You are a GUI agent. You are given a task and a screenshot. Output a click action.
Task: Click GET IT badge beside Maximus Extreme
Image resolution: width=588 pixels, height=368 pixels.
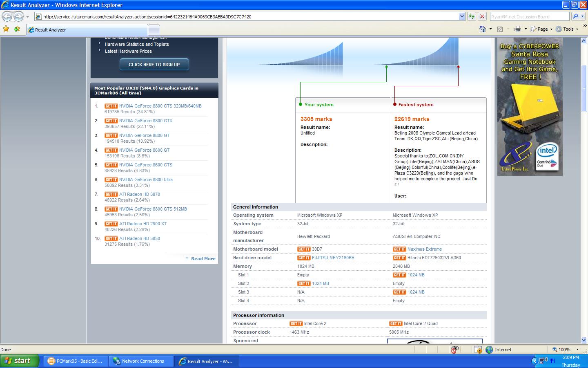[399, 249]
